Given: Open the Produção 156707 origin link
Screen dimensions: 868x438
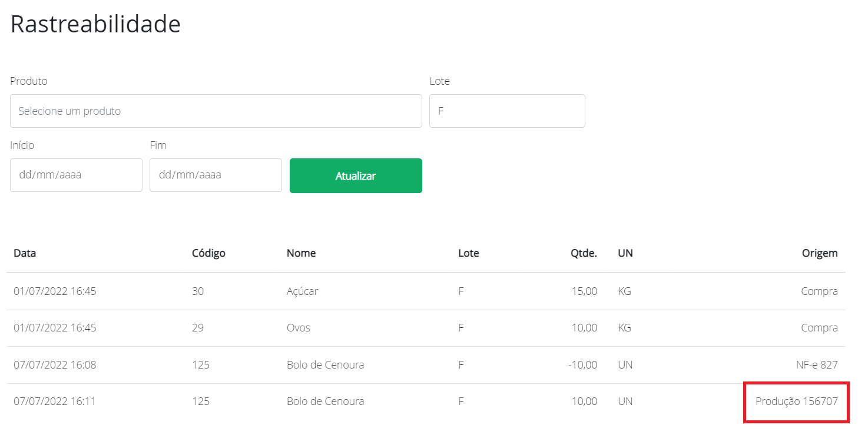Looking at the screenshot, I should pyautogui.click(x=796, y=401).
